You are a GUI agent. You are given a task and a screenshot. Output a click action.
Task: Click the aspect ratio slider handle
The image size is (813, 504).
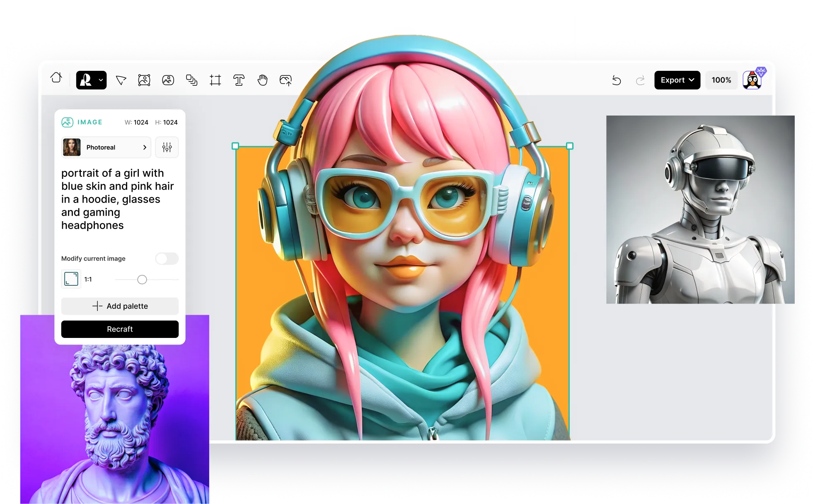click(142, 280)
